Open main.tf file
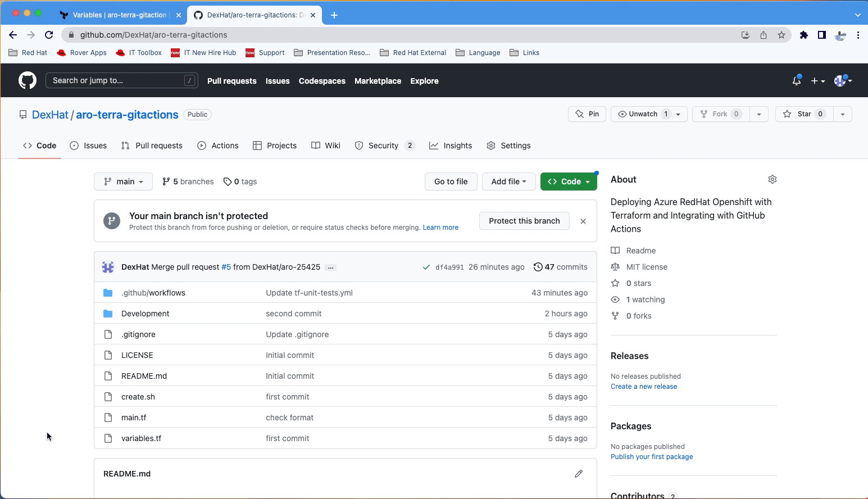This screenshot has width=868, height=499. [x=134, y=418]
